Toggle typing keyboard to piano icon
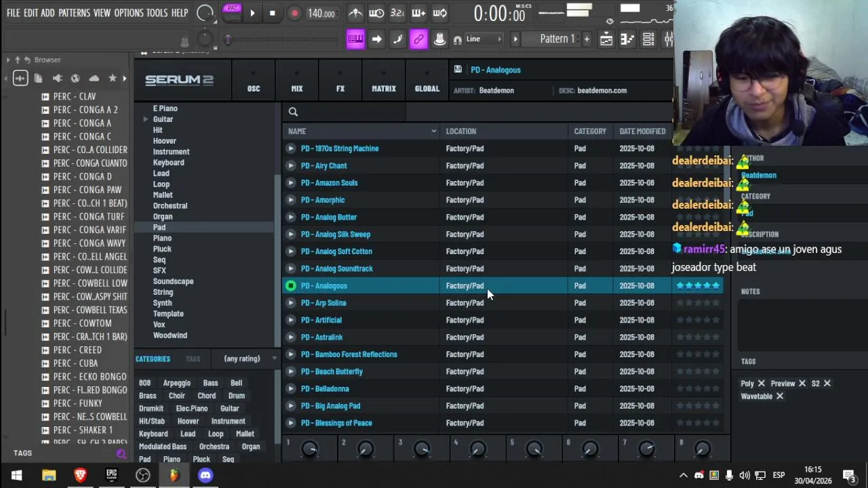 (355, 39)
